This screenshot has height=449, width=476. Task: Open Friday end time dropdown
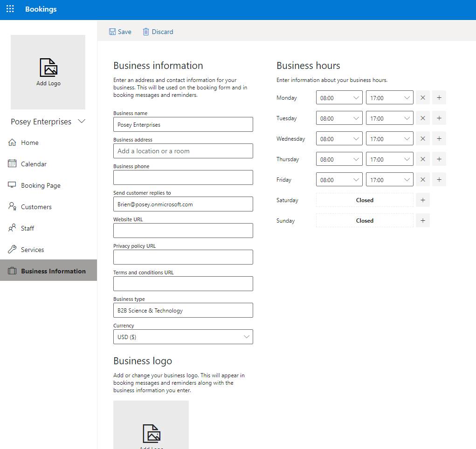click(x=389, y=180)
